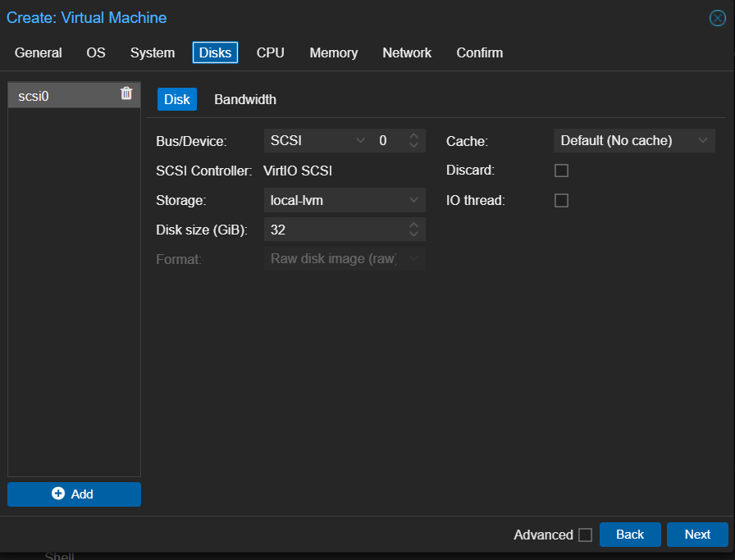735x560 pixels.
Task: Open the Memory tab
Action: [333, 52]
